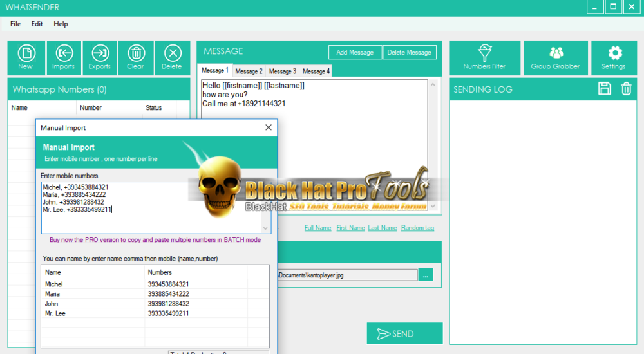Open the Settings gear panel
The image size is (644, 354).
(x=613, y=58)
